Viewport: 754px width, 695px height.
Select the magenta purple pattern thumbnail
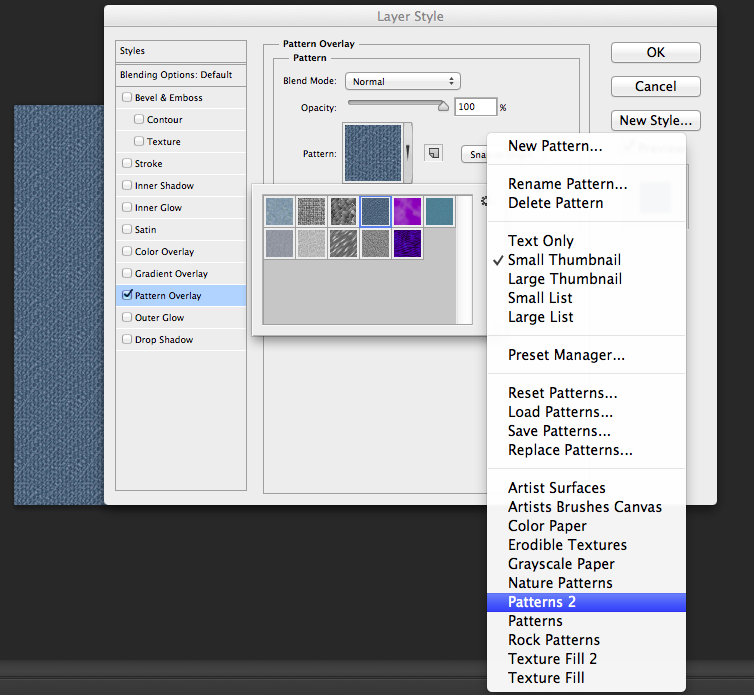click(407, 211)
